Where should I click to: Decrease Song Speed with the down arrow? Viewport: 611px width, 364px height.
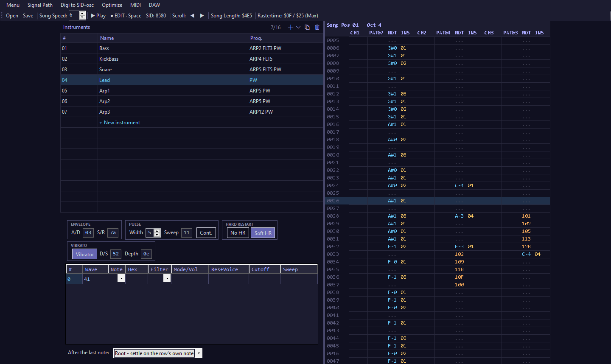tap(82, 18)
